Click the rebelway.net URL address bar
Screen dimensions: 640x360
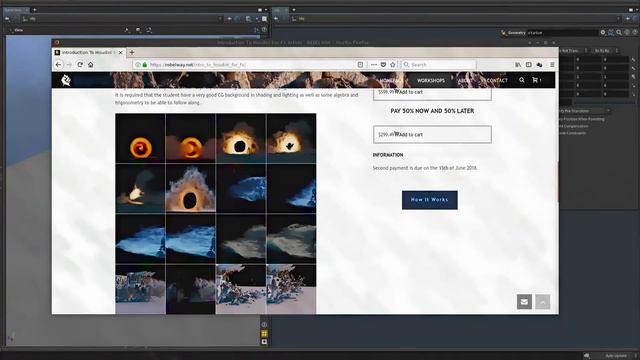pos(245,64)
